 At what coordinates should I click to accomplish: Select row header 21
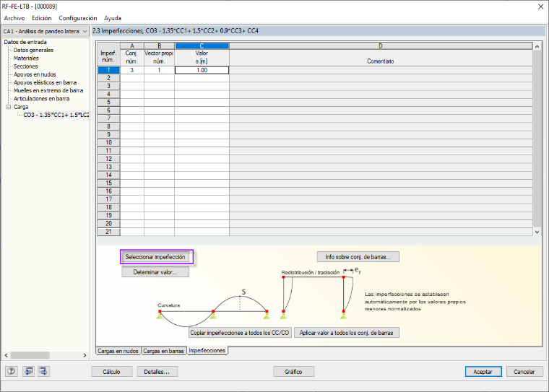(108, 232)
